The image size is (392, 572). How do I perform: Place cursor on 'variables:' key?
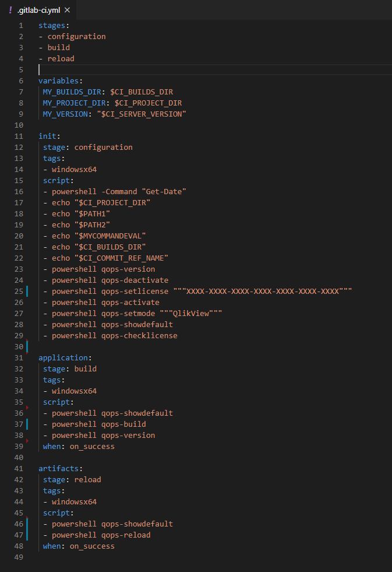(x=61, y=80)
